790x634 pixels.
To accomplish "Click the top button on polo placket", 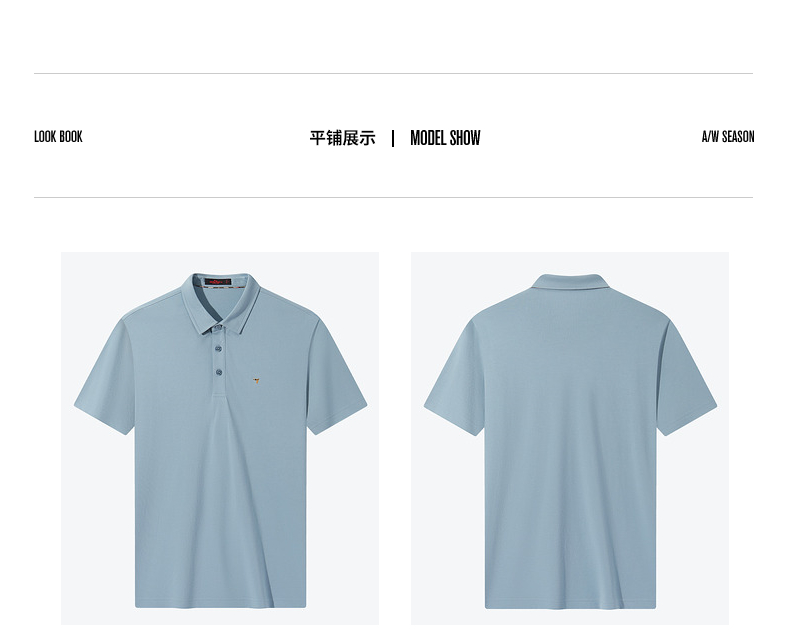I will [x=218, y=328].
